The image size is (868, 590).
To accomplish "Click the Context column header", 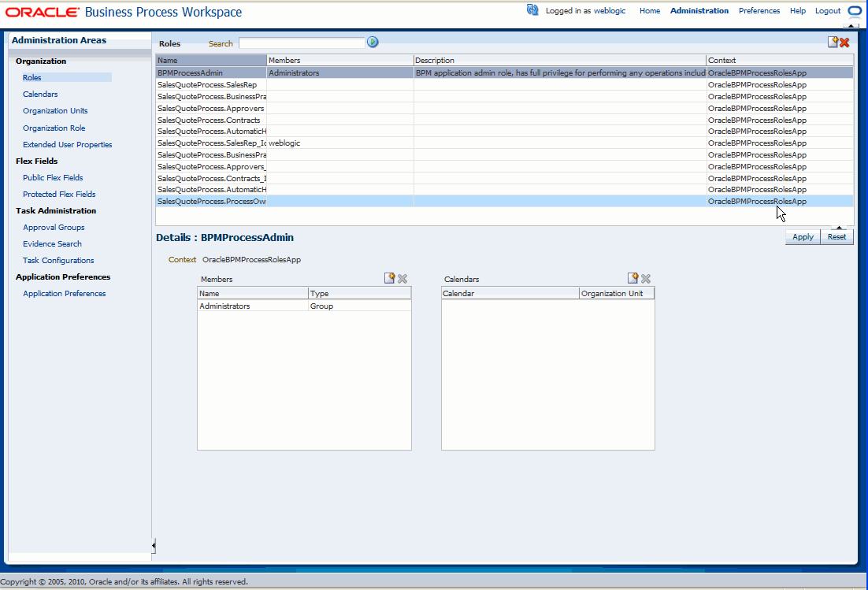I will [x=780, y=61].
